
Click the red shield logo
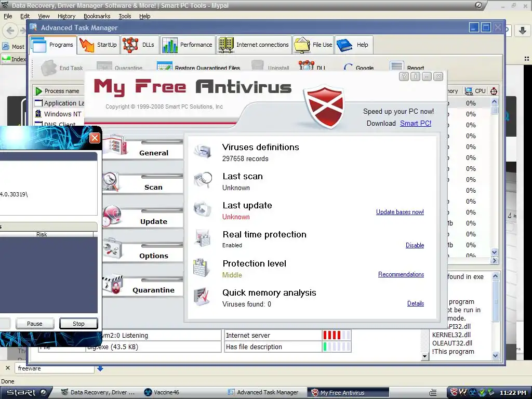click(324, 107)
